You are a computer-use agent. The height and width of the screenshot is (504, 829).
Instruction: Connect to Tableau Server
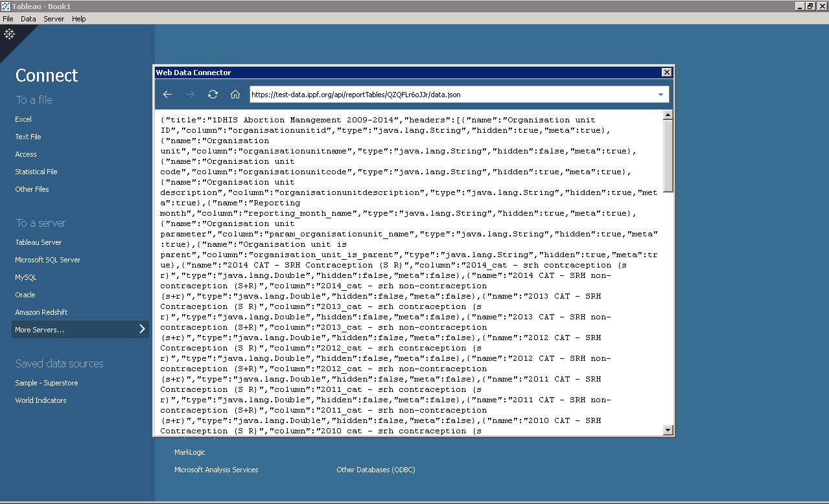tap(38, 242)
